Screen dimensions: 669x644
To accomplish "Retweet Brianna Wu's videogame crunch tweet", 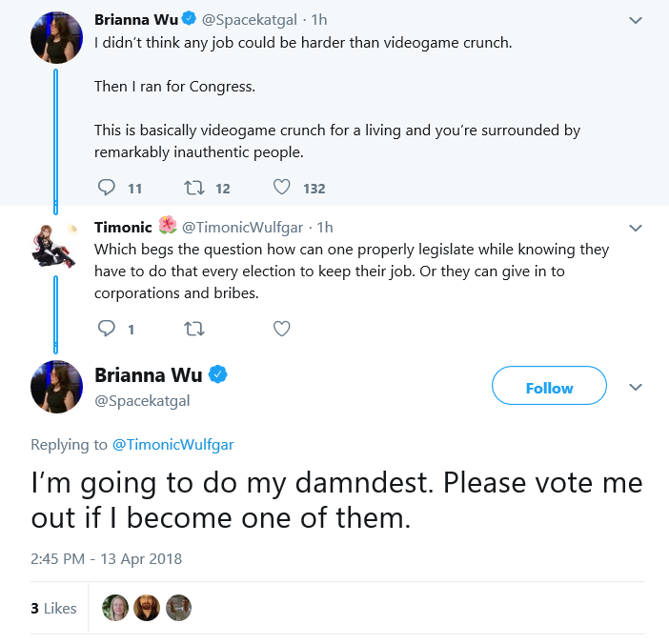I will (194, 188).
